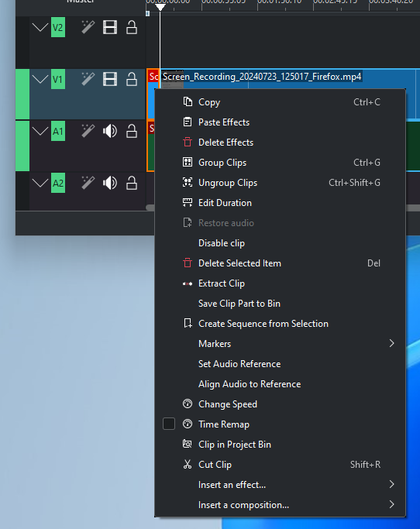This screenshot has width=420, height=529.
Task: Lock the V2 track
Action: [132, 27]
